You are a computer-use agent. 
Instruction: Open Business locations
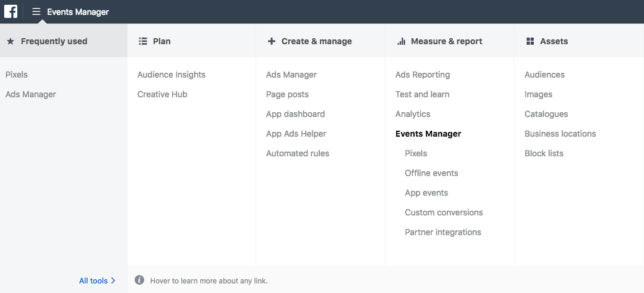pos(560,134)
